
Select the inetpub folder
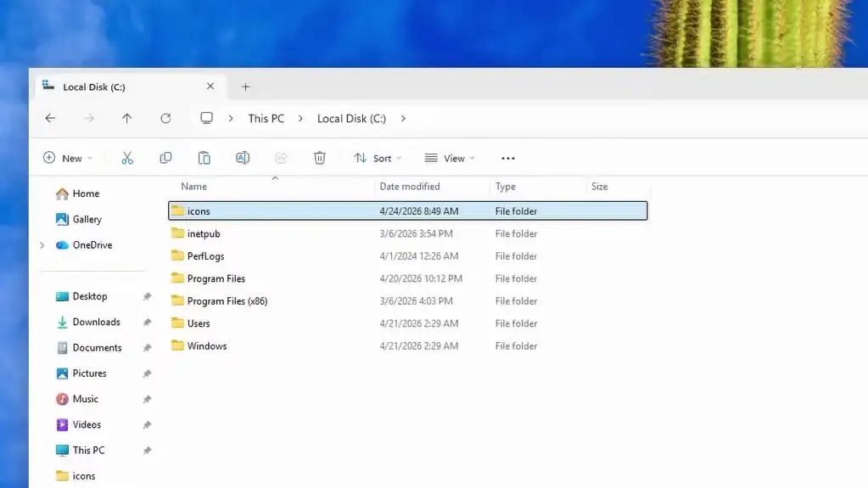[204, 233]
